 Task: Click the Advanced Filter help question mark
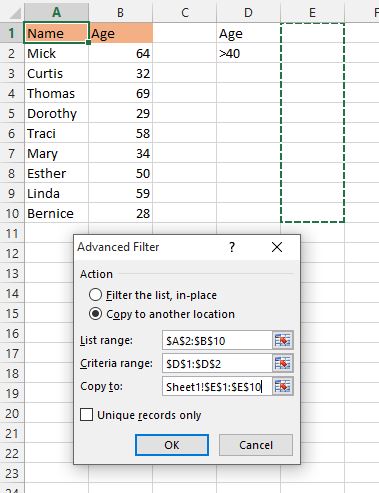pyautogui.click(x=232, y=247)
